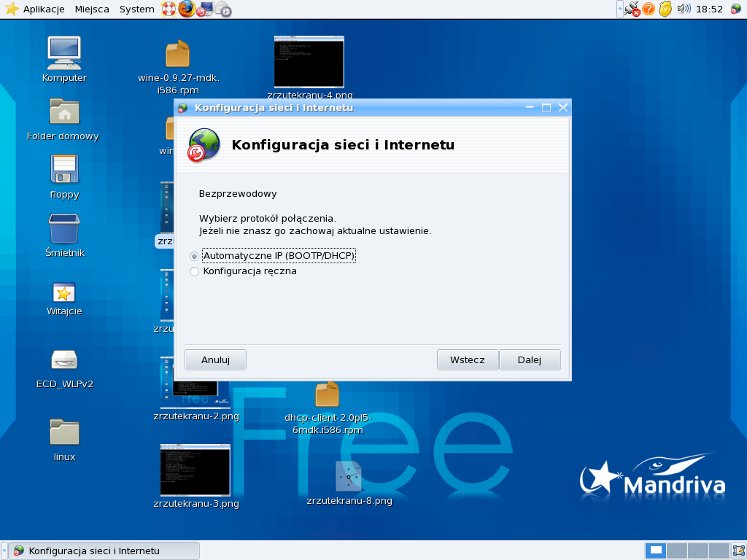Cancel the wizard with the Anuluj button
747x560 pixels.
[215, 359]
